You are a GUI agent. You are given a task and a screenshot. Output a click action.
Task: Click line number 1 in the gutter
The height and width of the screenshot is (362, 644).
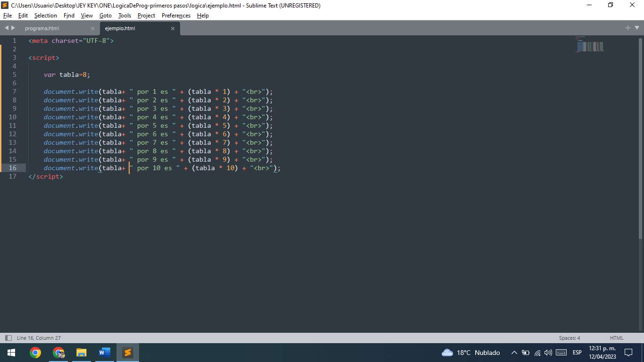pos(15,41)
